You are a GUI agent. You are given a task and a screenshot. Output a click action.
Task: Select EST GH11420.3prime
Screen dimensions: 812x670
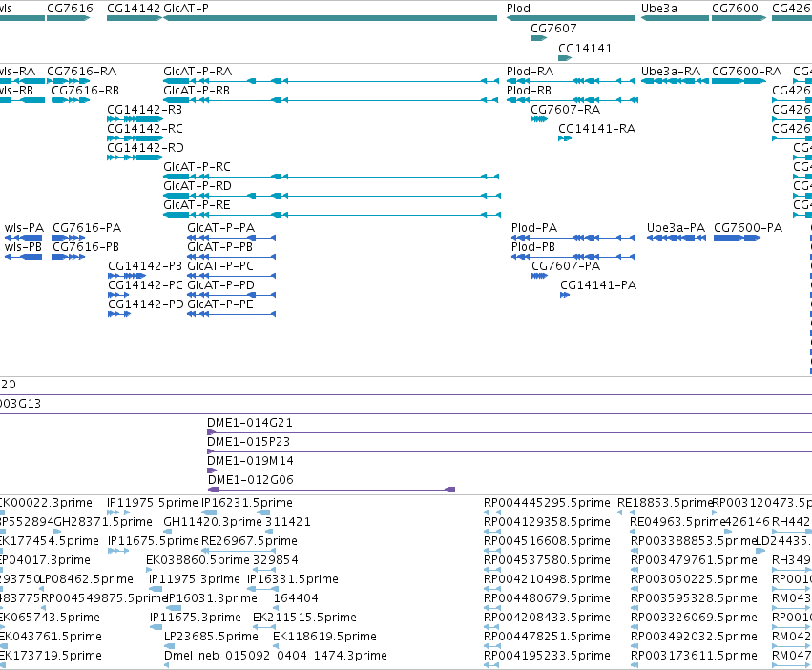(x=213, y=522)
